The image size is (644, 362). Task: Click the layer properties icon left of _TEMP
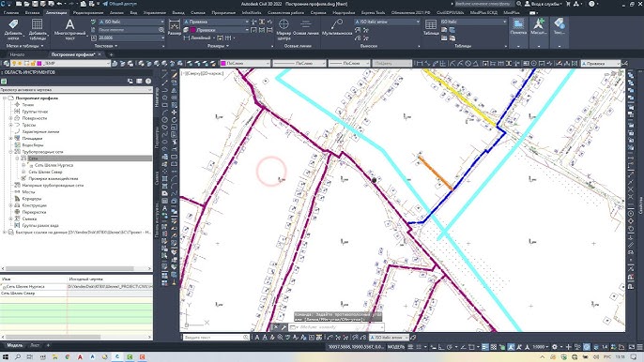[7, 63]
